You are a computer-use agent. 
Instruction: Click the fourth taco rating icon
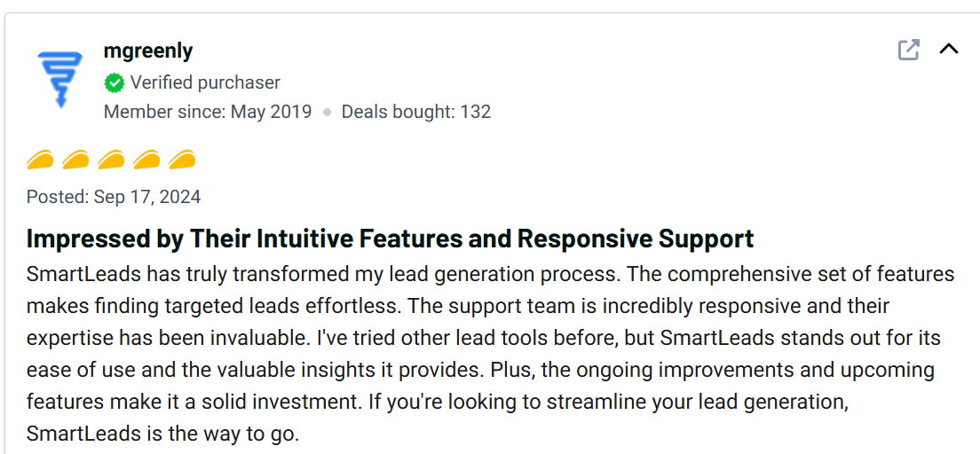(x=146, y=160)
